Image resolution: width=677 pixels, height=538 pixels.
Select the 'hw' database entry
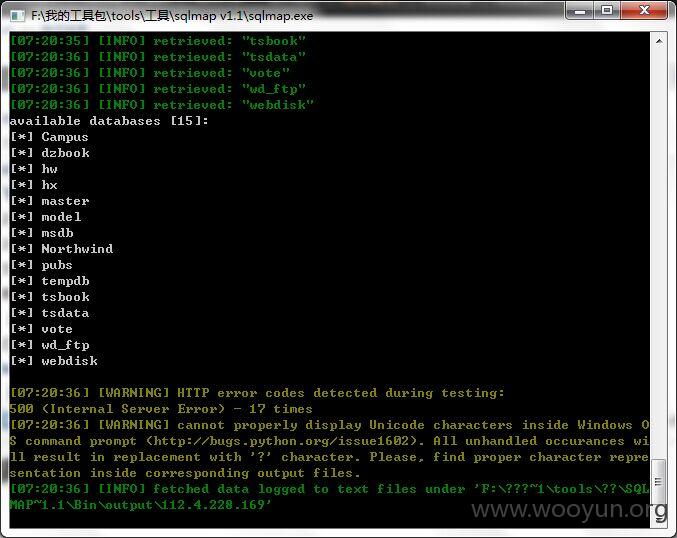click(49, 169)
